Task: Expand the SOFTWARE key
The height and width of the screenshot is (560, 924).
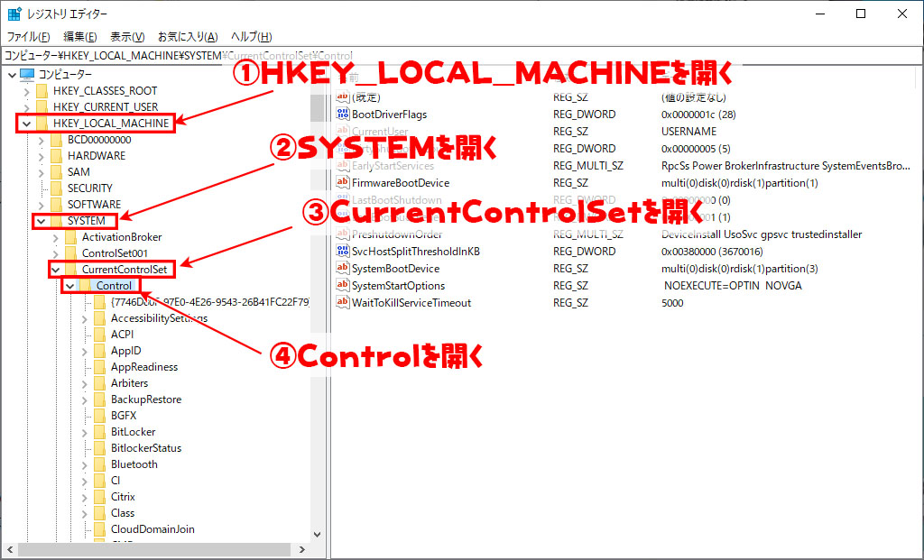Action: [41, 205]
